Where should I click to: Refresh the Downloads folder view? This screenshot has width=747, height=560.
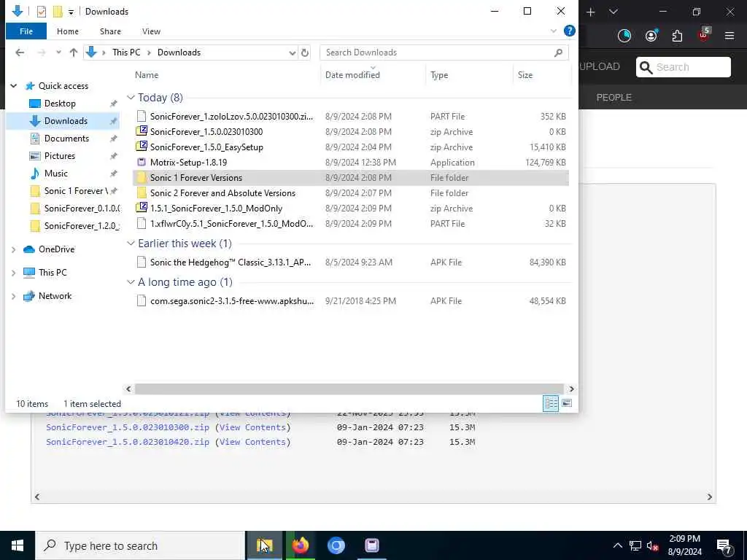(x=305, y=52)
